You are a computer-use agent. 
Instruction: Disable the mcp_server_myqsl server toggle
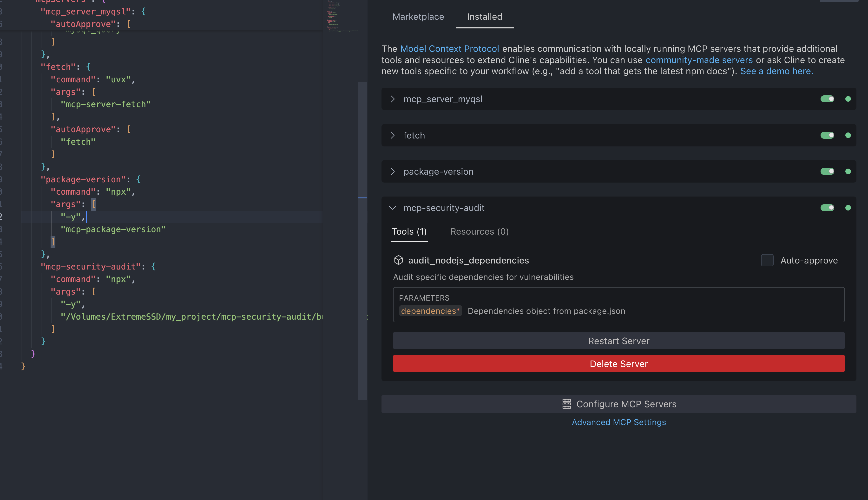827,99
